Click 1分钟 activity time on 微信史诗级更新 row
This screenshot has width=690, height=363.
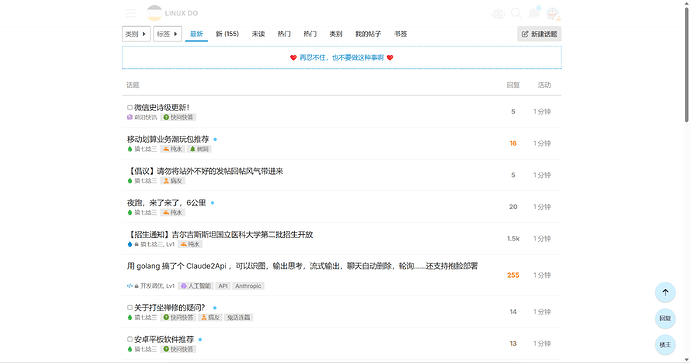click(x=542, y=112)
